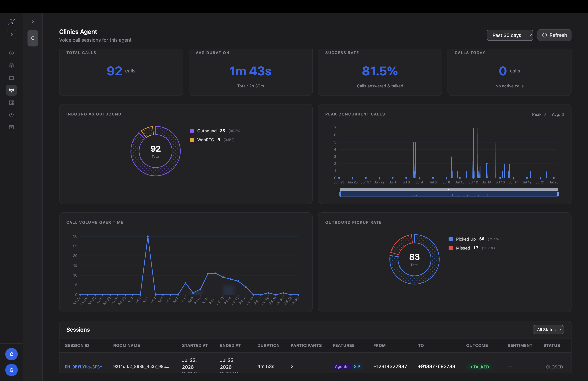Expand the sidebar with boxed chevron button
Viewport: 588px width, 381px height.
pyautogui.click(x=11, y=34)
